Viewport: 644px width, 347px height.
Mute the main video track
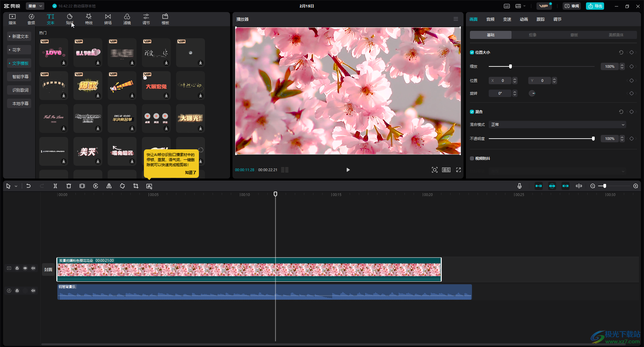[33, 268]
